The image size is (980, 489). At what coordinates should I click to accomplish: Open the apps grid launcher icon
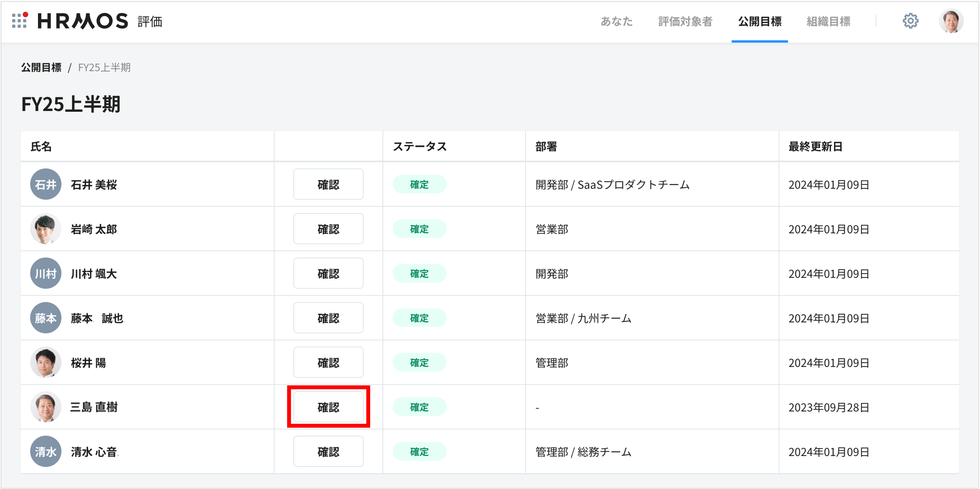tap(19, 21)
